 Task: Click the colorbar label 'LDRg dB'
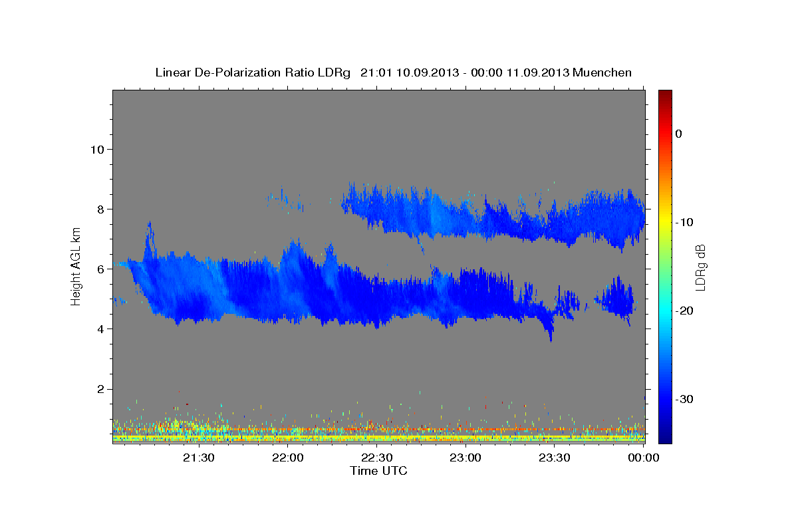click(x=700, y=267)
